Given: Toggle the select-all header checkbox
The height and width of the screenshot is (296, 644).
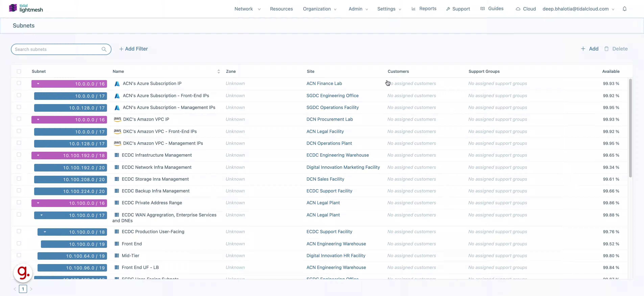Looking at the screenshot, I should coord(19,71).
